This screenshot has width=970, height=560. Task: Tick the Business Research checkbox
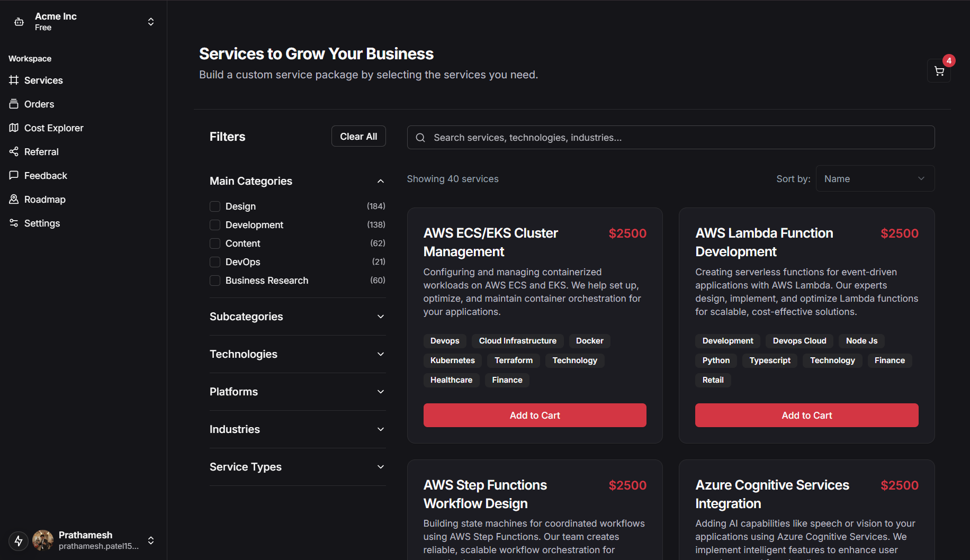click(x=215, y=281)
